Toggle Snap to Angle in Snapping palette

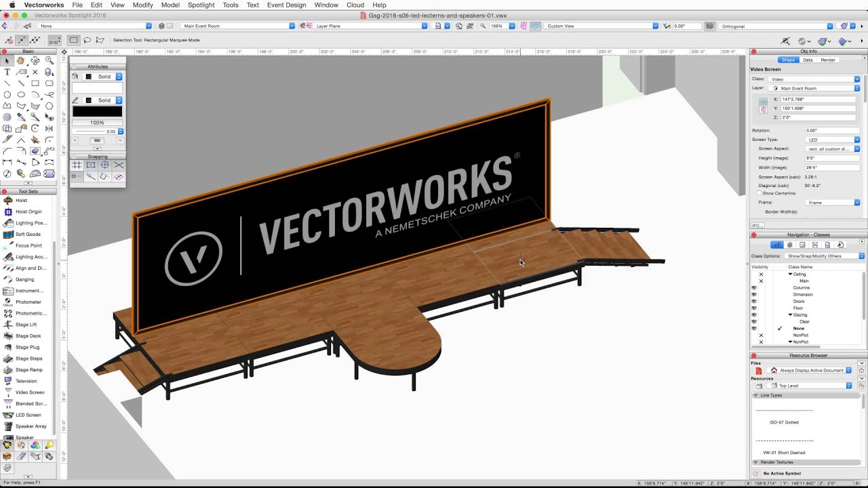click(x=104, y=165)
